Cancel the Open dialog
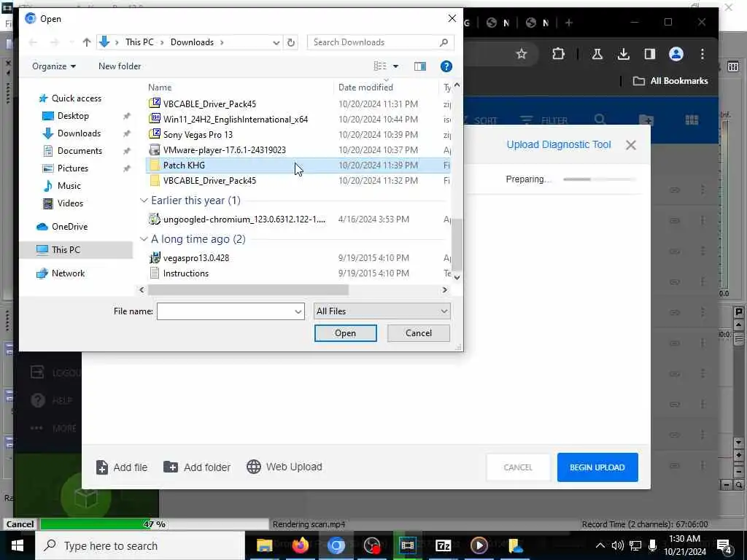Image resolution: width=747 pixels, height=560 pixels. coord(418,333)
